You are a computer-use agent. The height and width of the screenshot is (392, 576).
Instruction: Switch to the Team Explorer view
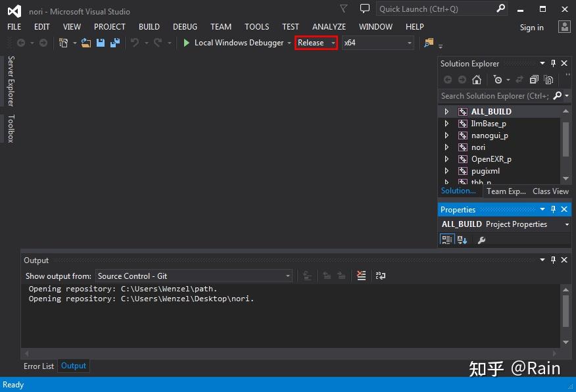pos(506,191)
